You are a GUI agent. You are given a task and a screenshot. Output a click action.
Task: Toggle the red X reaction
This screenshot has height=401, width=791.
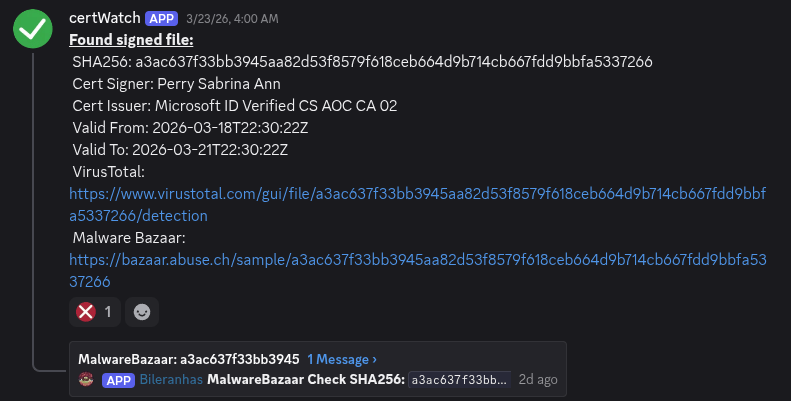95,311
